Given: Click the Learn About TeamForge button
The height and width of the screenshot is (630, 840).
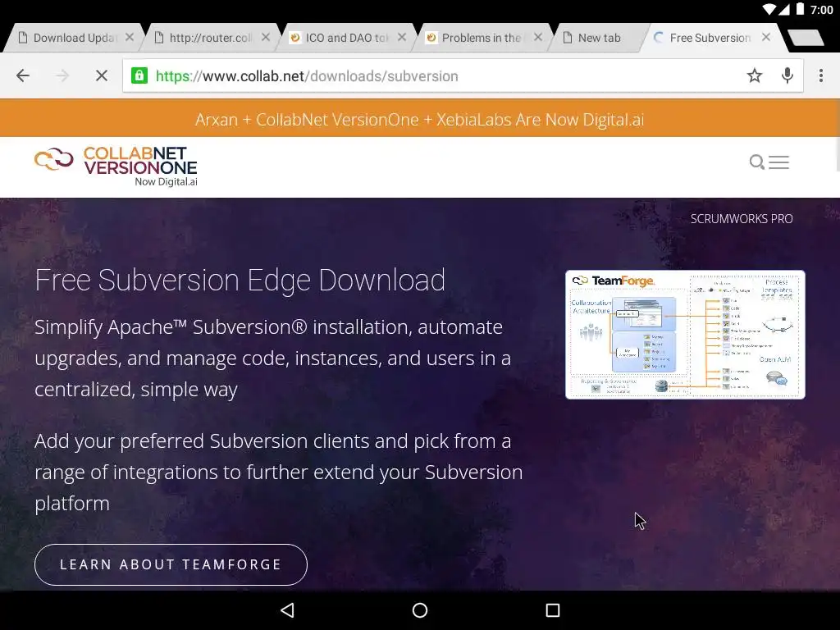Looking at the screenshot, I should (171, 564).
